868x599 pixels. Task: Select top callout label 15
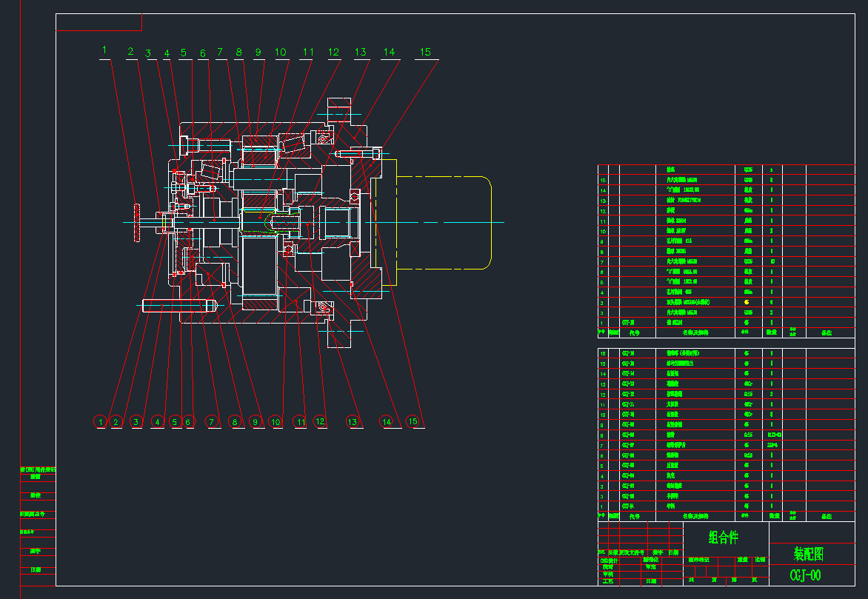click(425, 52)
